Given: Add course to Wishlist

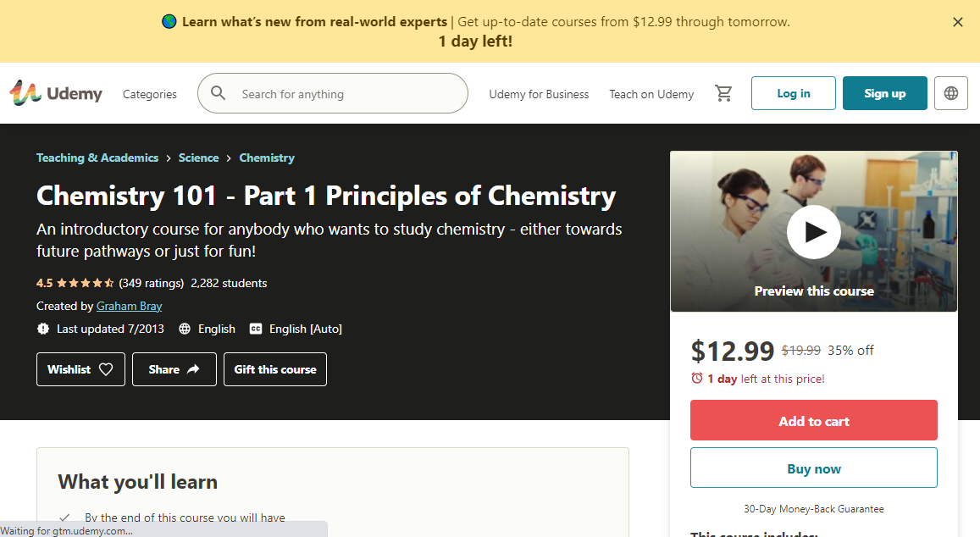Looking at the screenshot, I should (80, 369).
